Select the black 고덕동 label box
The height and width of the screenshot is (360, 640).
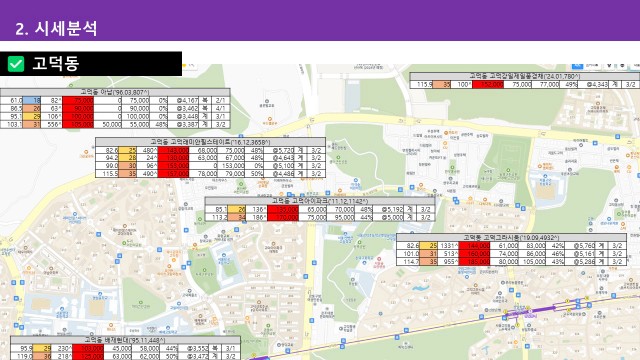(x=91, y=64)
